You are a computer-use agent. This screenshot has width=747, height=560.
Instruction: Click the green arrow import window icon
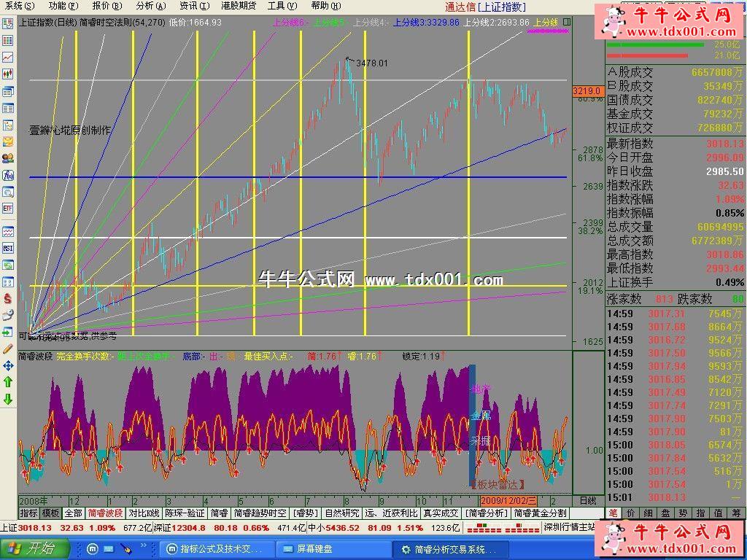(x=7, y=332)
